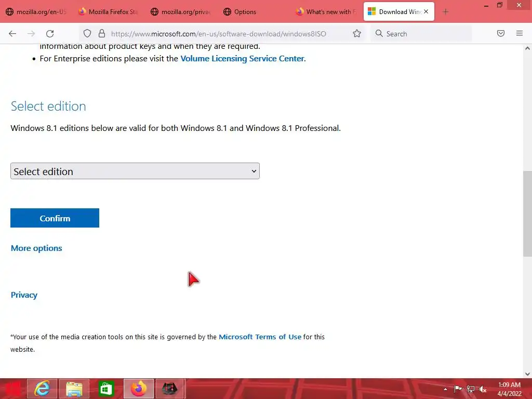Launch Internet Explorer from the taskbar

42,389
